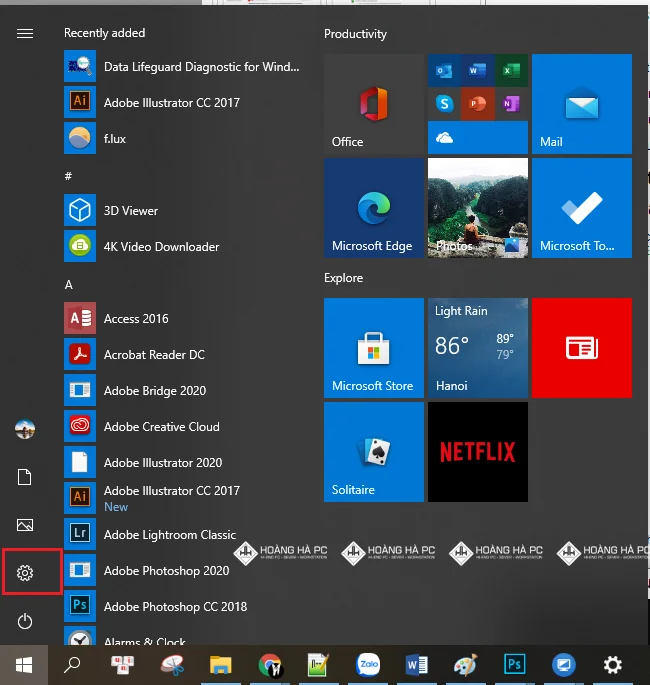Click the Power icon in Start sidebar
The width and height of the screenshot is (650, 685).
point(25,621)
